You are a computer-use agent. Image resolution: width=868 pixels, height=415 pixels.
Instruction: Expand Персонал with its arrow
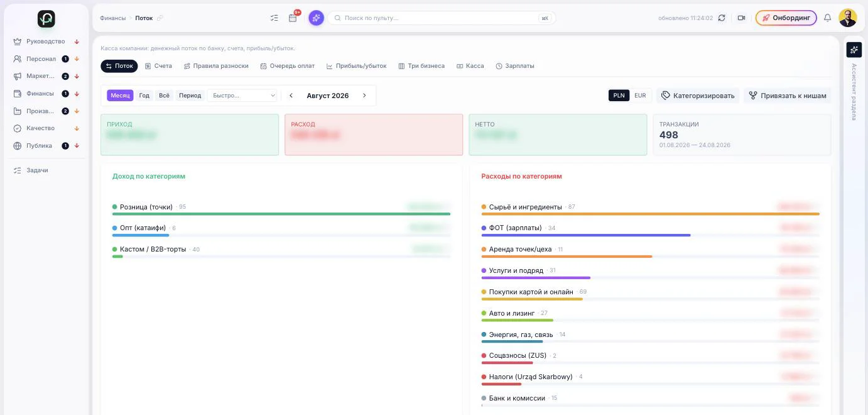pyautogui.click(x=77, y=59)
